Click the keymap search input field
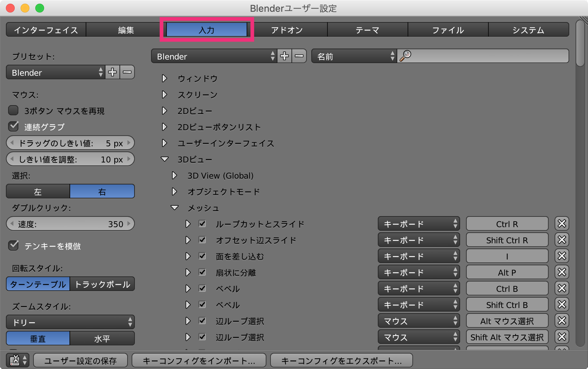Viewport: 588px width, 369px height. pos(483,56)
